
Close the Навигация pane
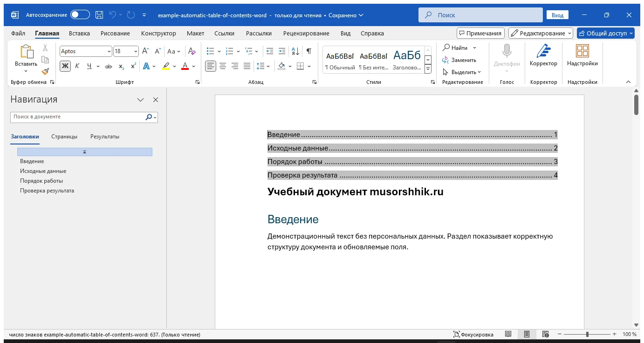156,100
